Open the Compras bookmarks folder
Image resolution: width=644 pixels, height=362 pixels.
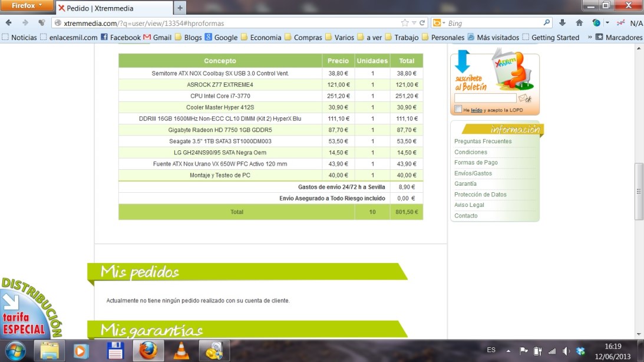point(303,37)
